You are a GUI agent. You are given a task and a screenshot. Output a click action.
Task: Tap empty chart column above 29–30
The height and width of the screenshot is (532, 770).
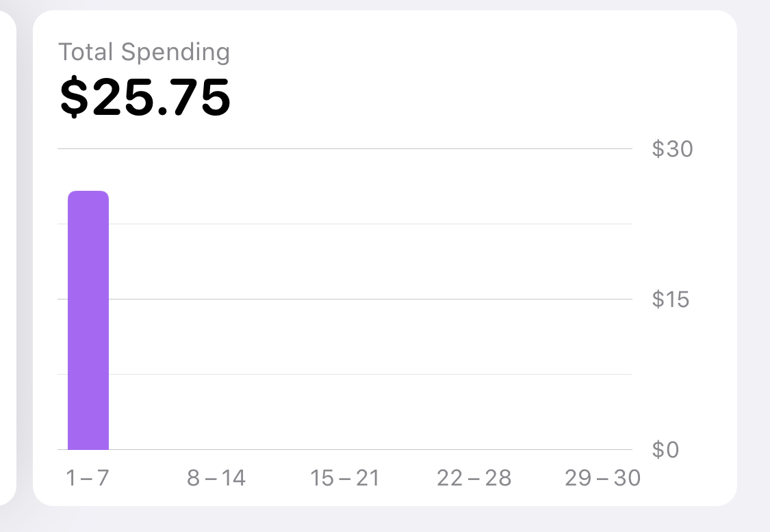[x=602, y=299]
